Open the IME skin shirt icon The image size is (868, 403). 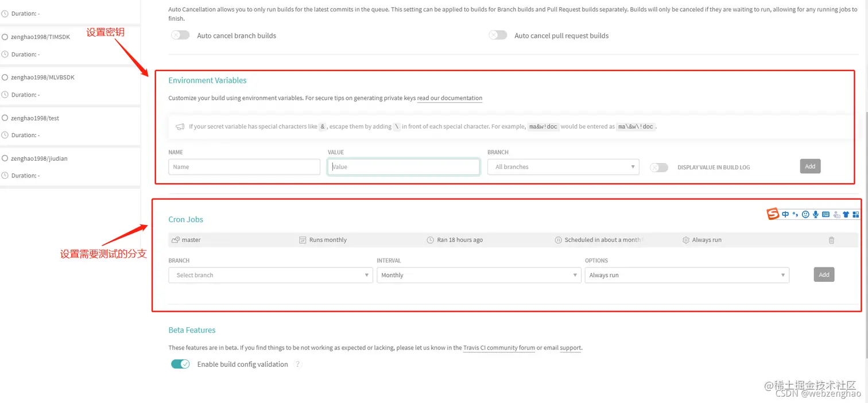[x=846, y=215]
